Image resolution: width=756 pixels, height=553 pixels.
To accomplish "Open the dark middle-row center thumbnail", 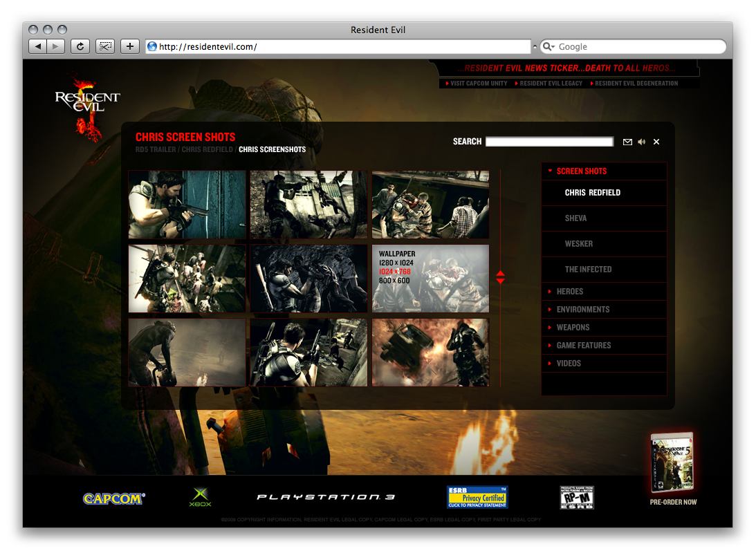I will (x=308, y=279).
